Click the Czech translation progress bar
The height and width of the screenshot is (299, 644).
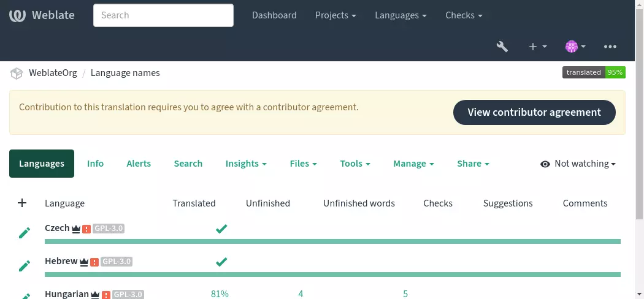pos(332,241)
